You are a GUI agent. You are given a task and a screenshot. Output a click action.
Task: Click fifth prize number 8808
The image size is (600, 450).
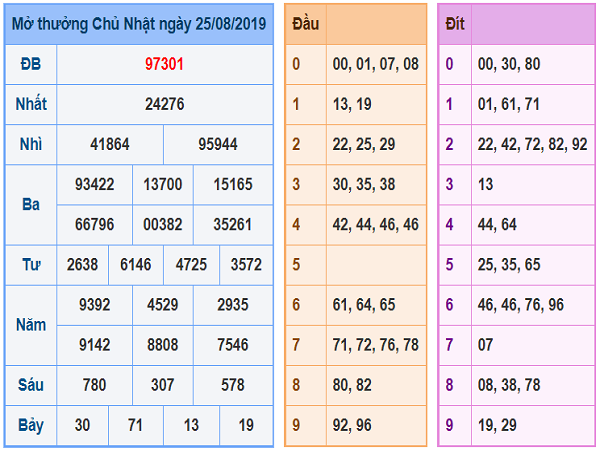point(163,344)
